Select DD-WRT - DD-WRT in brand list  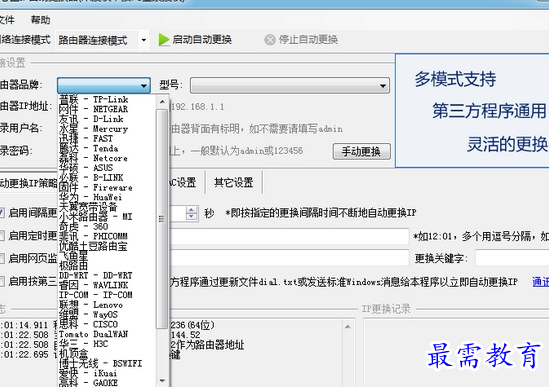(x=106, y=276)
